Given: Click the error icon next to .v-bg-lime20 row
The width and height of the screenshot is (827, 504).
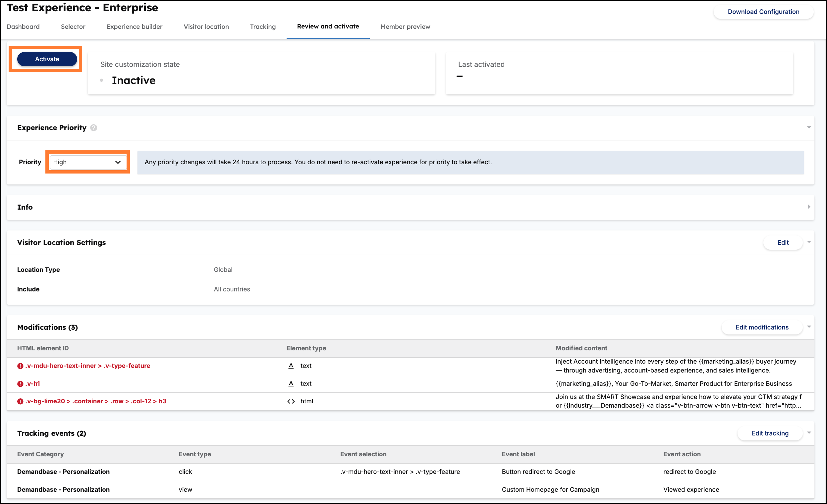Looking at the screenshot, I should click(x=20, y=401).
